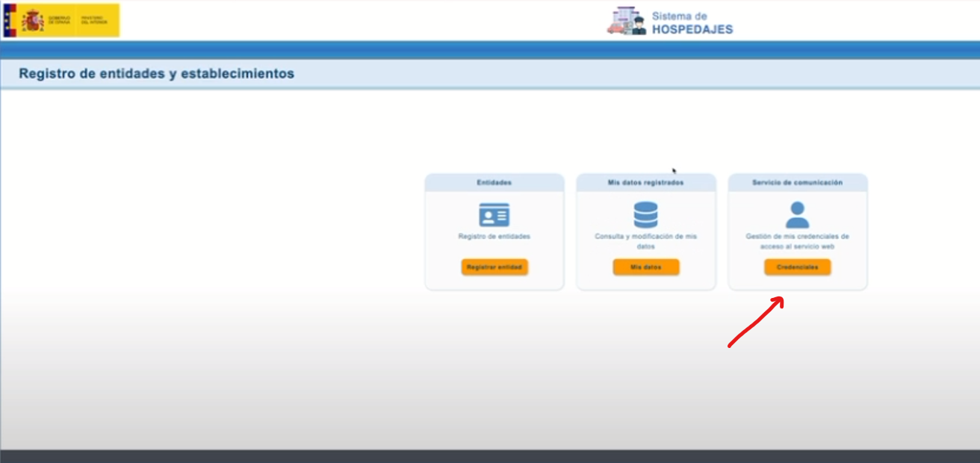
Task: Click the database icon in Mis datos registrados
Action: click(645, 215)
